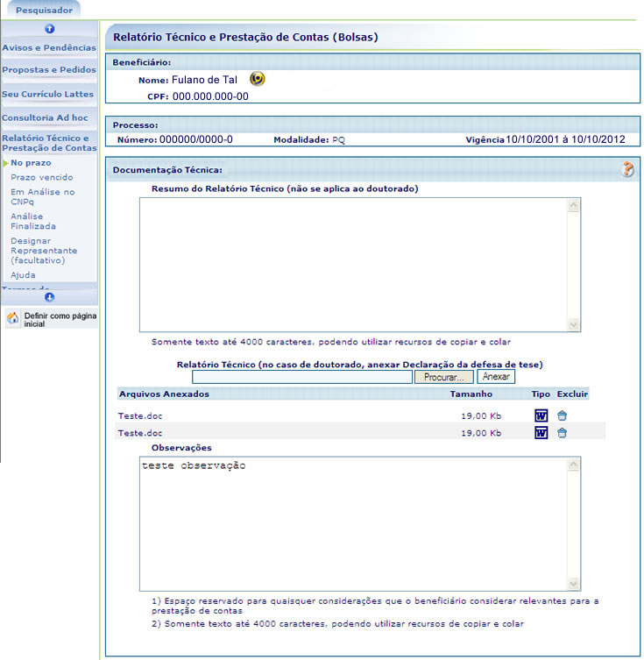Click Excluir column header
The image size is (644, 660).
point(572,394)
